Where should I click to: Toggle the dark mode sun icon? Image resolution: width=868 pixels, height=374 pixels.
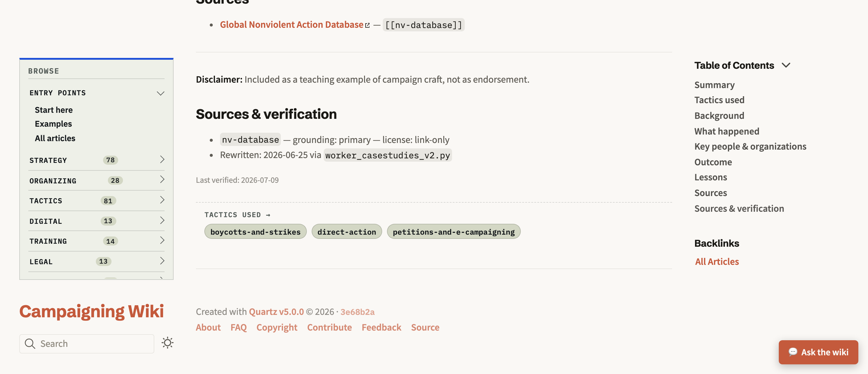(x=168, y=343)
